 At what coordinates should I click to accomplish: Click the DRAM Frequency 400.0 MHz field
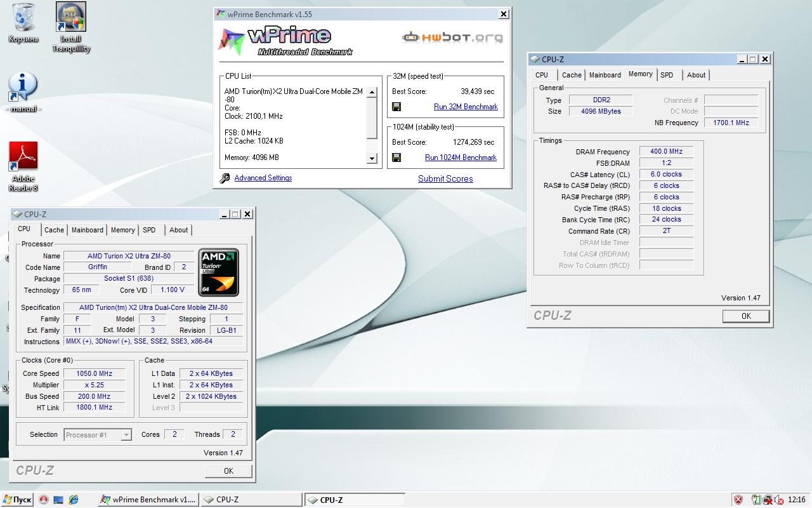(666, 152)
